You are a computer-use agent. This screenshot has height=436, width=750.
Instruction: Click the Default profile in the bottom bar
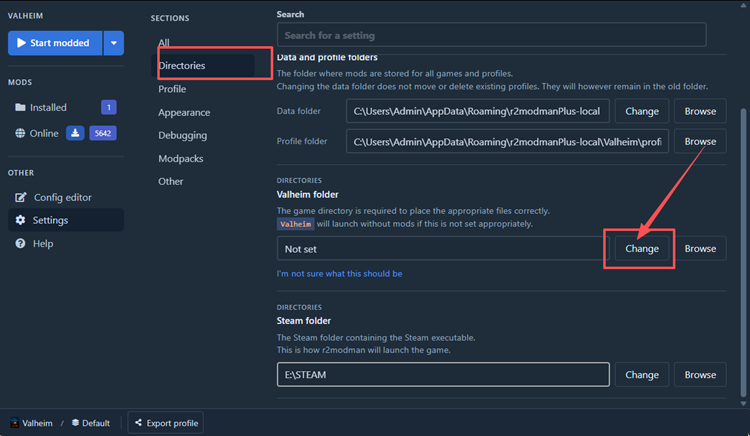91,423
